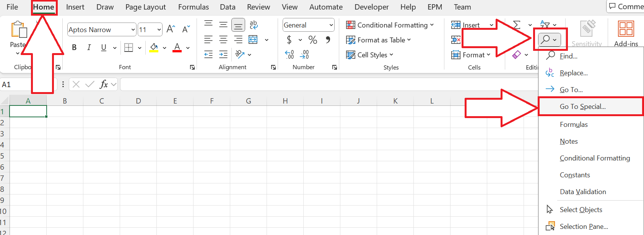This screenshot has width=644, height=235.
Task: Open Format cells menu
Action: pyautogui.click(x=471, y=55)
